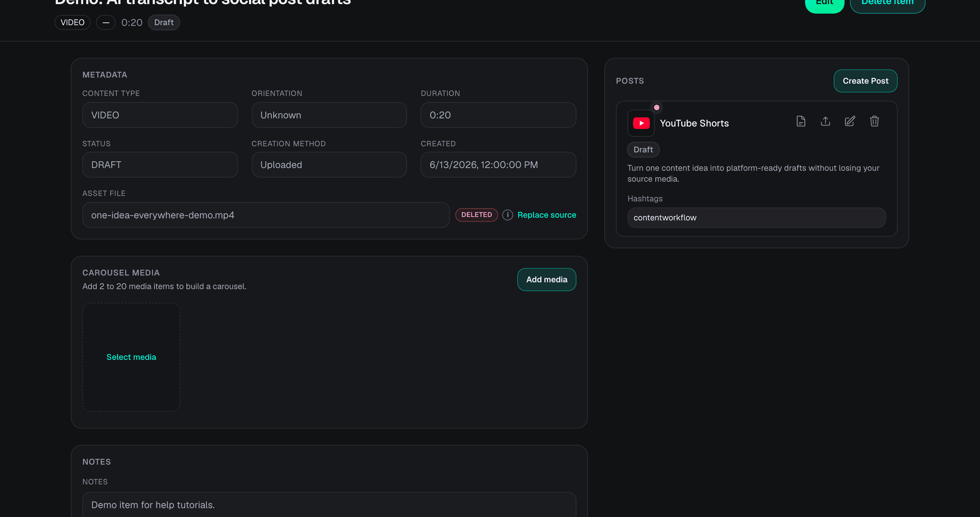The width and height of the screenshot is (980, 517).
Task: Edit the YouTube Shorts post with pencil icon
Action: pos(850,121)
